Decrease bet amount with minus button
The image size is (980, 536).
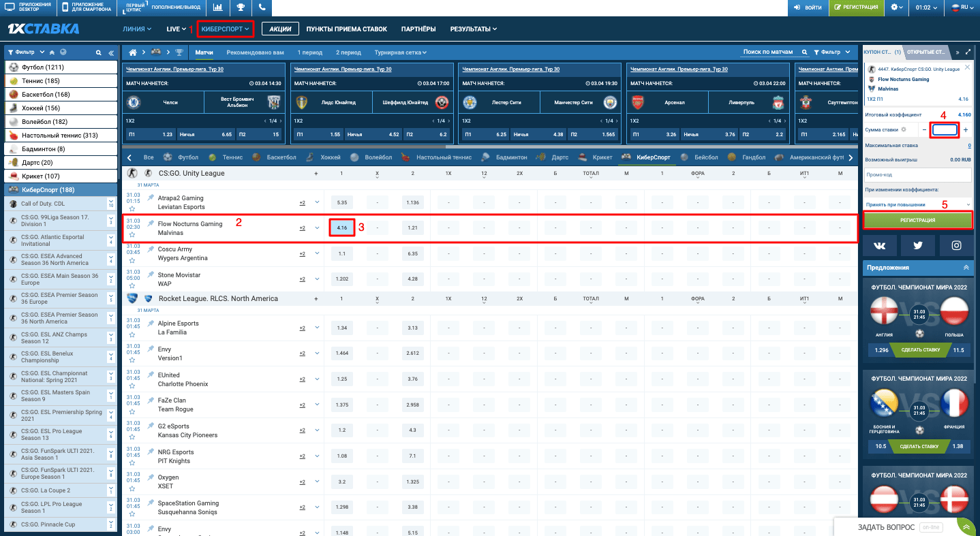pyautogui.click(x=924, y=129)
